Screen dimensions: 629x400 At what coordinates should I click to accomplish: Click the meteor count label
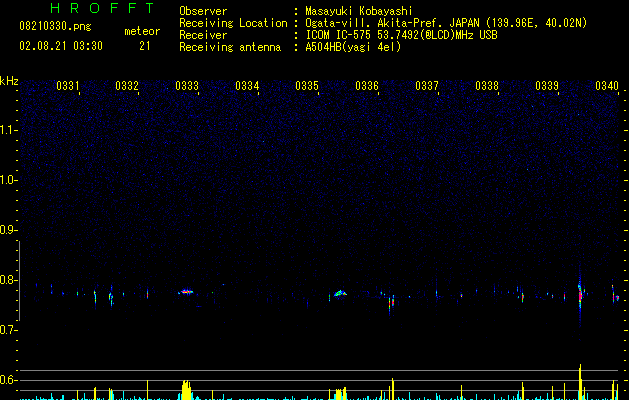[x=142, y=31]
